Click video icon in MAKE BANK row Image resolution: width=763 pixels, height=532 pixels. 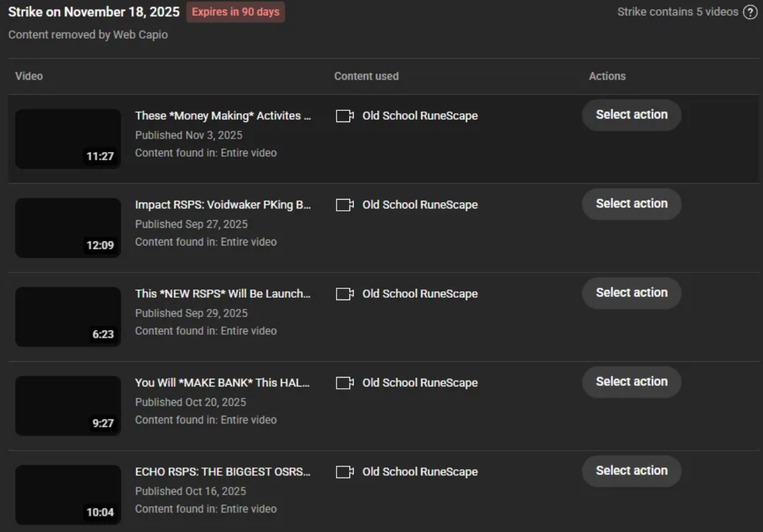tap(344, 383)
